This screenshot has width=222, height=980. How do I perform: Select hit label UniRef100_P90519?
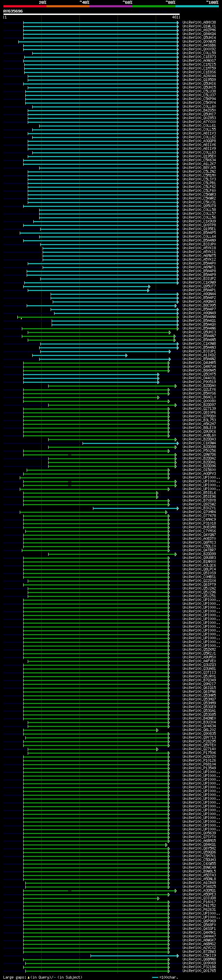click(199, 382)
